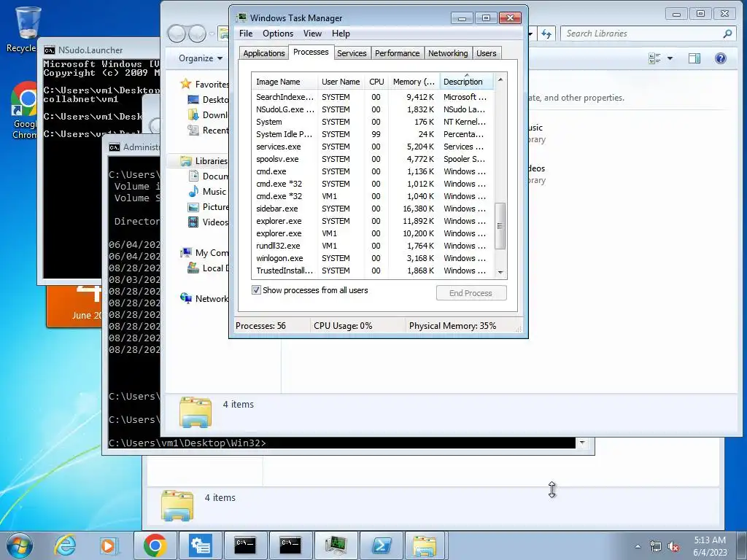
Task: Open the Help menu in Task Manager
Action: click(341, 34)
